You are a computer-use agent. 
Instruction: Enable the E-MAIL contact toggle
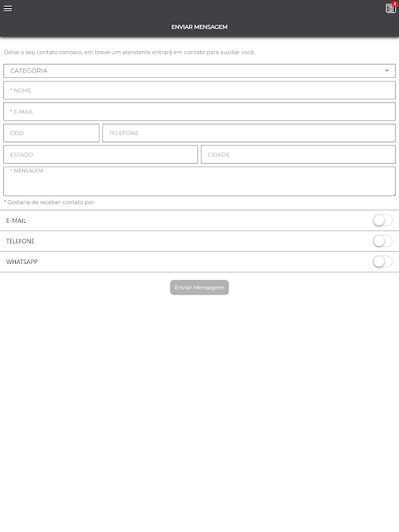click(383, 221)
